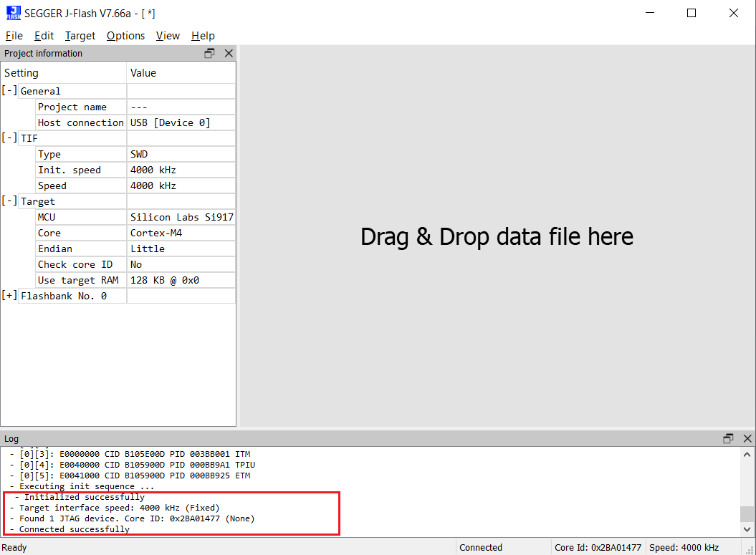Click the Cortex-M4 value
Image resolution: width=756 pixels, height=555 pixels.
(156, 233)
